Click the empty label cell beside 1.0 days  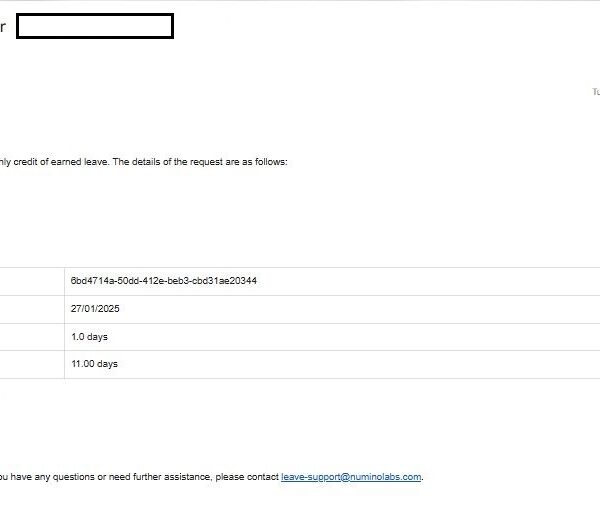[30, 337]
